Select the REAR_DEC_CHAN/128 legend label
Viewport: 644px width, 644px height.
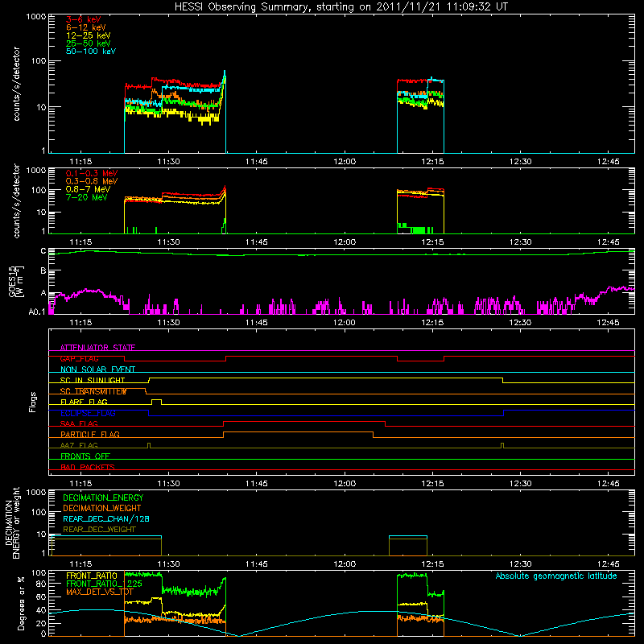106,519
